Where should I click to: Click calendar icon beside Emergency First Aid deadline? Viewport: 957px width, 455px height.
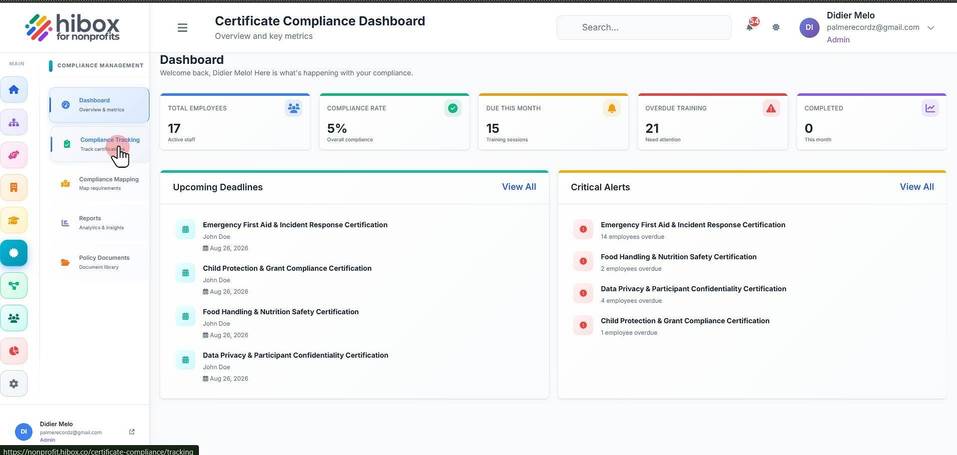click(x=186, y=230)
